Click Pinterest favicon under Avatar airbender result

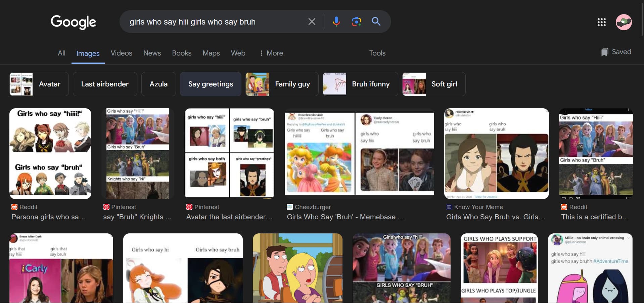(x=189, y=207)
